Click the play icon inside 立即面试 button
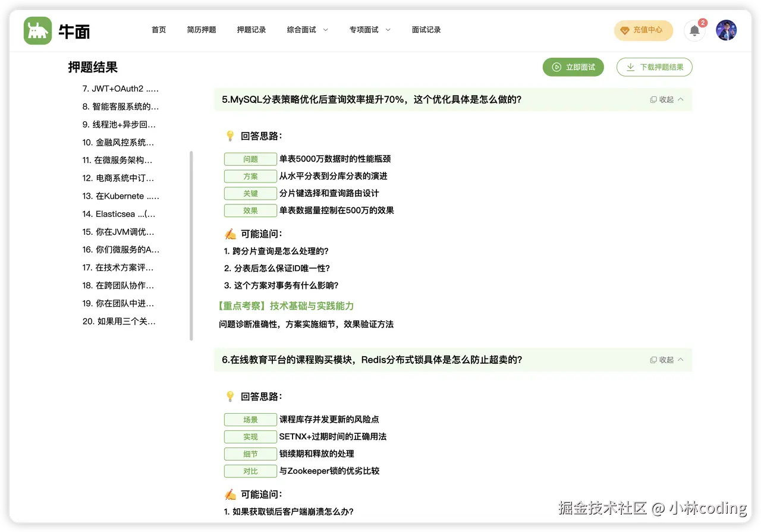This screenshot has height=532, width=761. 556,67
